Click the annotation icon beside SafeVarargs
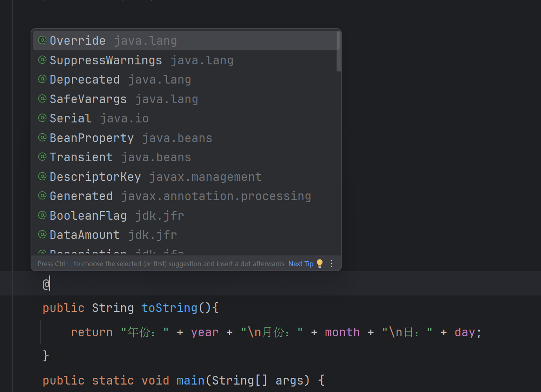This screenshot has width=541, height=392. click(42, 98)
